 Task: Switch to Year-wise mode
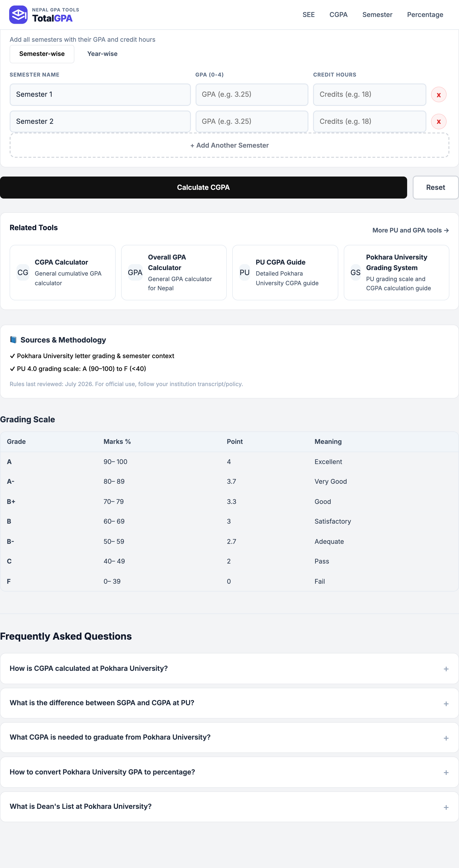click(102, 54)
